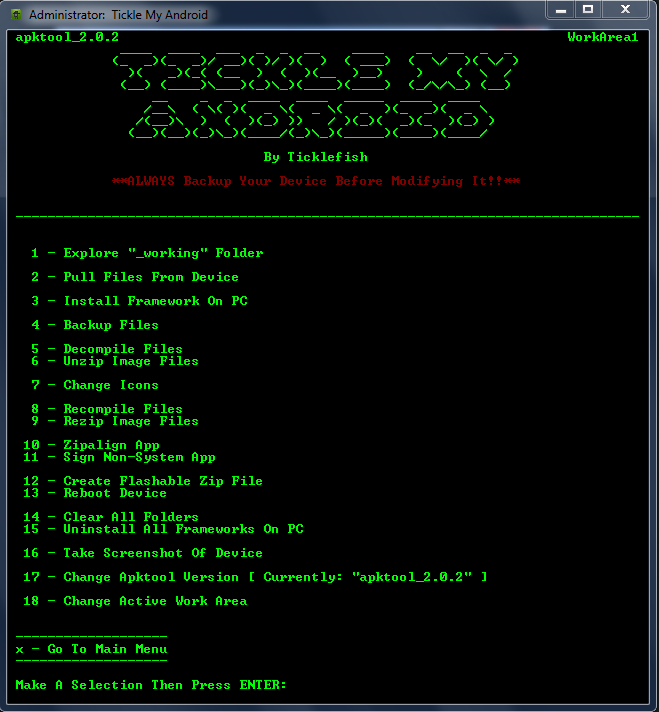Click the 'TICKLE MY' ASCII art banner line
The image size is (659, 712).
click(316, 71)
